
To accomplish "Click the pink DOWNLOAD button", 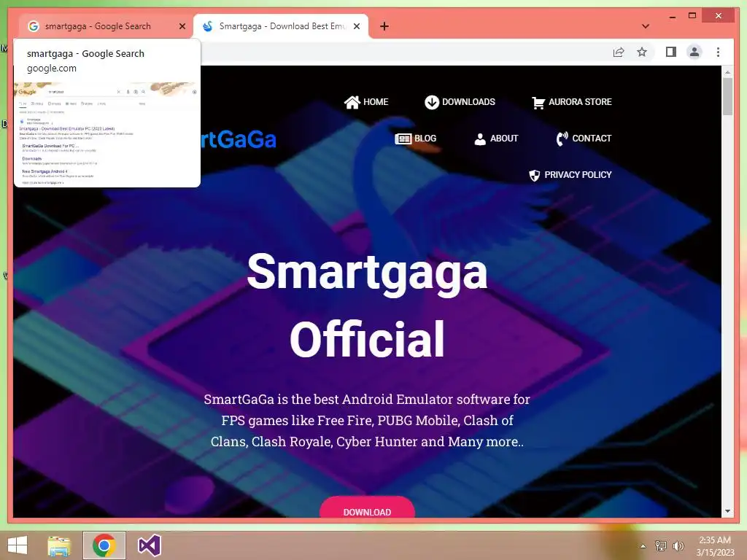I will coord(367,507).
